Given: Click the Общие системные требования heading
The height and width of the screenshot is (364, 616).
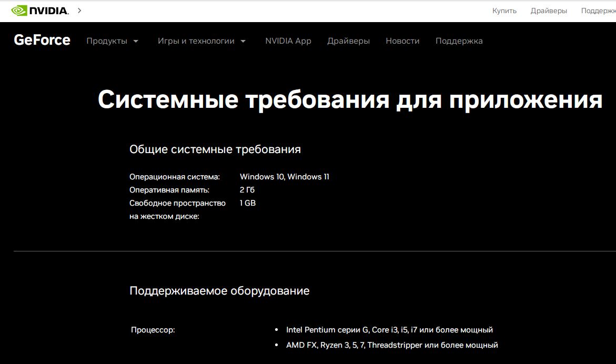Looking at the screenshot, I should (x=215, y=149).
